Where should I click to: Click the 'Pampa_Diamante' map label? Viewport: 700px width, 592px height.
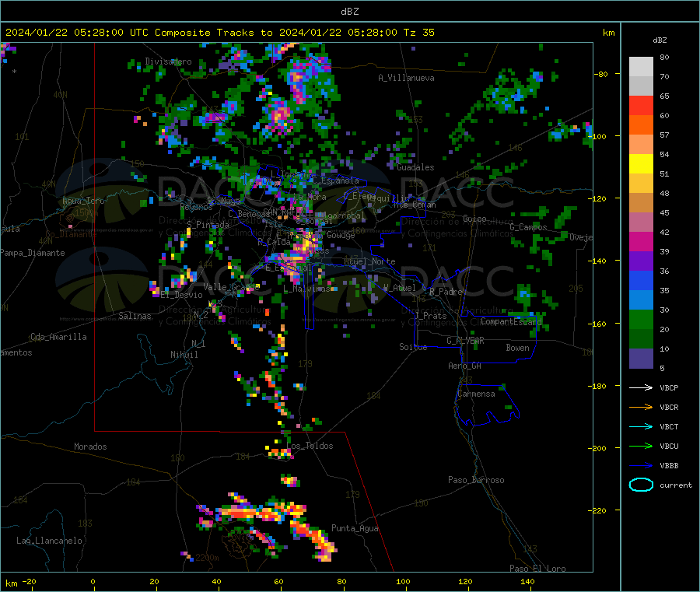pos(33,253)
